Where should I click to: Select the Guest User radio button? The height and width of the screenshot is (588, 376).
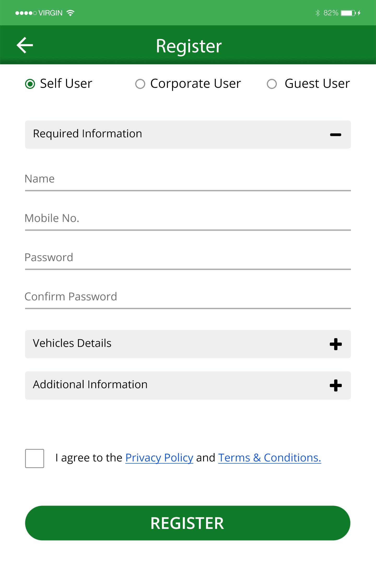tap(272, 84)
